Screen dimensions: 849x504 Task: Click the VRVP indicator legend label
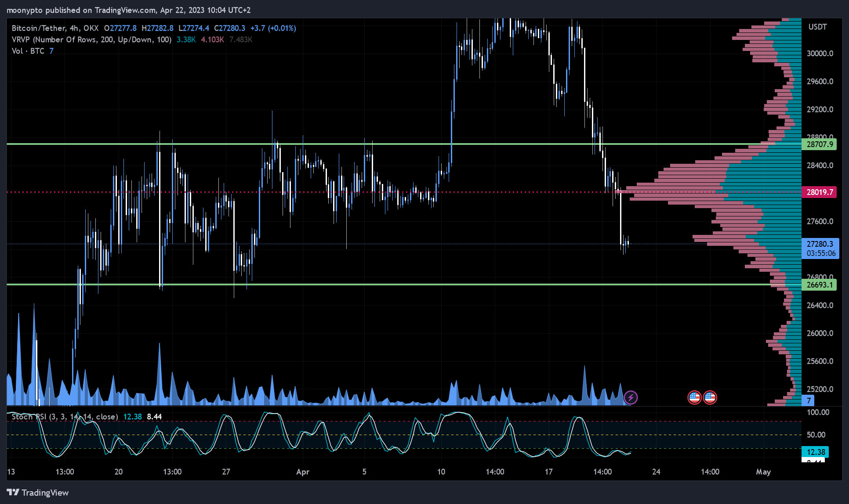(91, 40)
